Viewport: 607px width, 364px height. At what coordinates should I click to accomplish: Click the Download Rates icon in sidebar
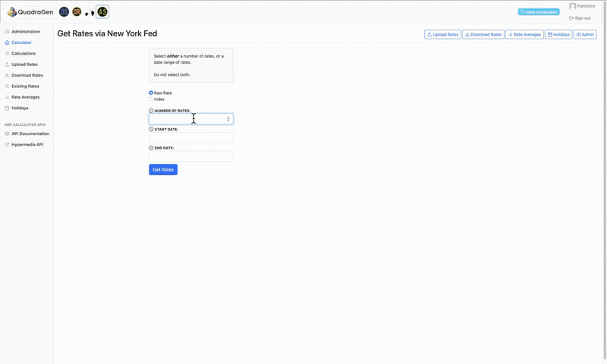7,75
